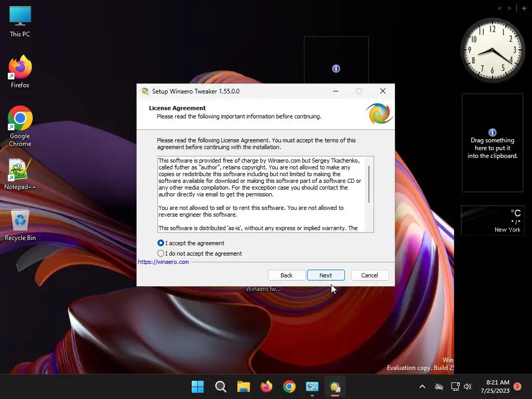Click the gadget bar plus button
Viewport: 532px width, 399px height.
tap(524, 8)
